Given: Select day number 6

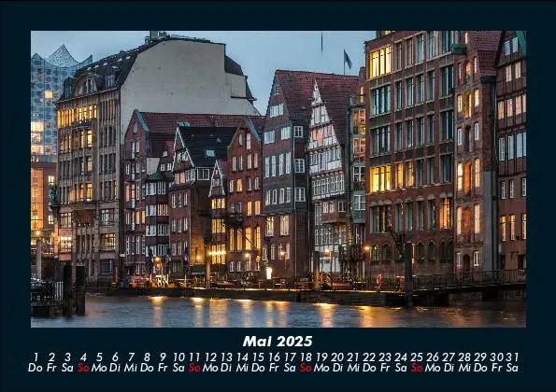Looking at the screenshot, I should [x=115, y=357].
